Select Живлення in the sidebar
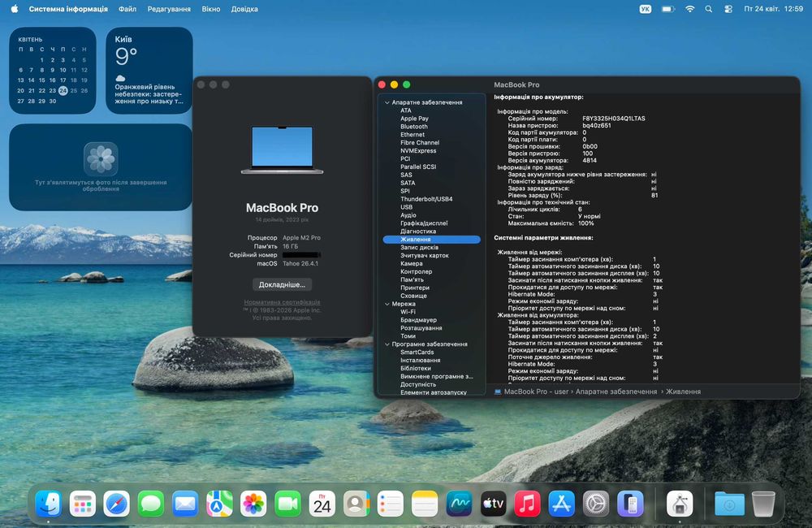The image size is (812, 528). [431, 240]
